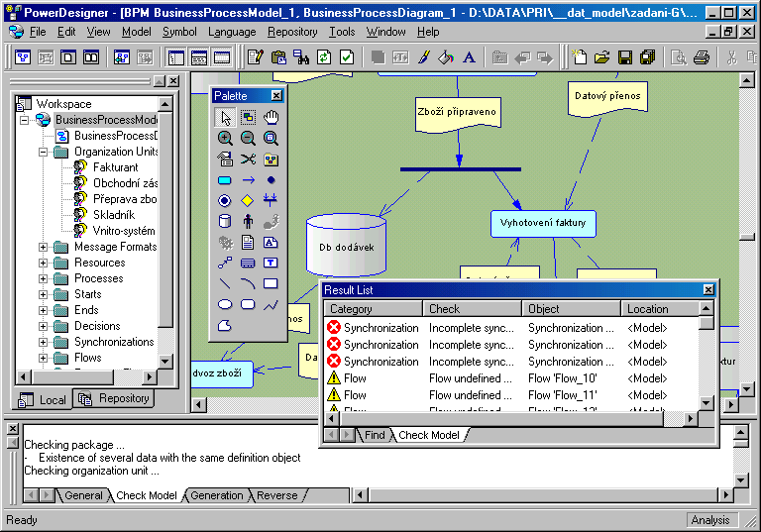Click the Print toolbar icon
Viewport: 761px width, 532px height.
coord(702,57)
